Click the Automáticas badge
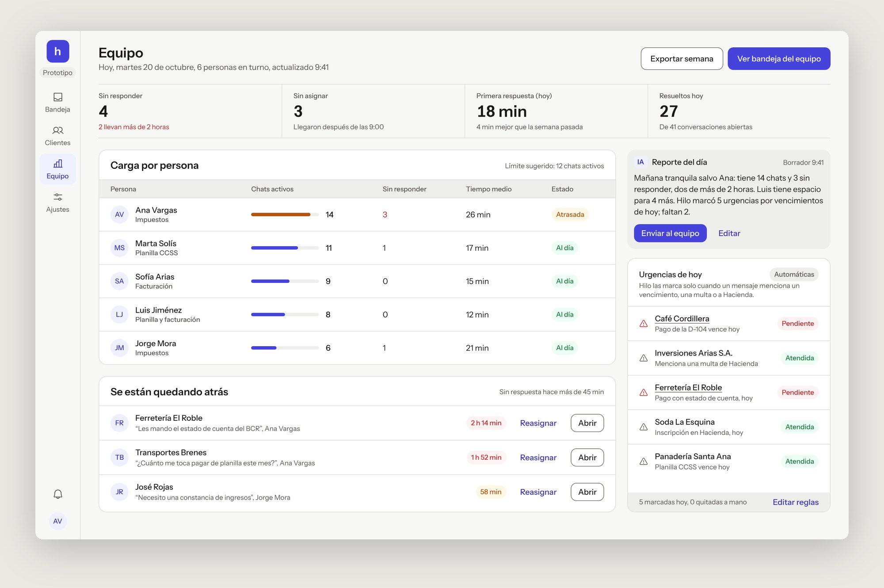This screenshot has height=588, width=884. 794,275
